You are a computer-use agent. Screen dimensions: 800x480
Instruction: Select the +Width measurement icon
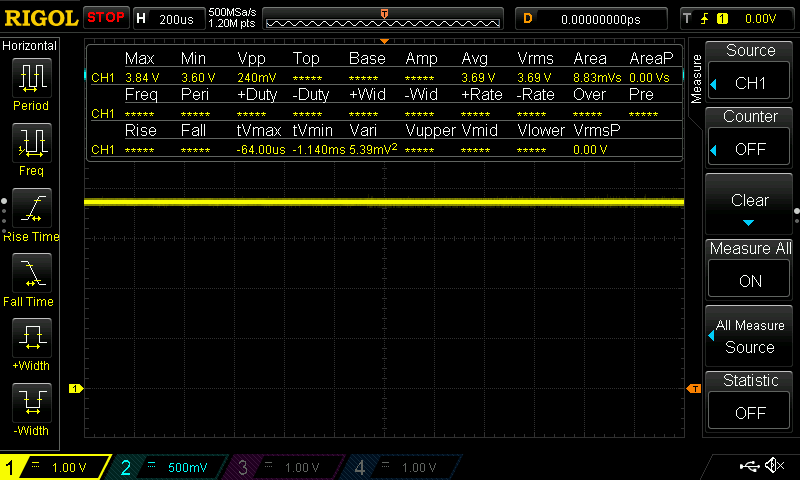point(31,342)
